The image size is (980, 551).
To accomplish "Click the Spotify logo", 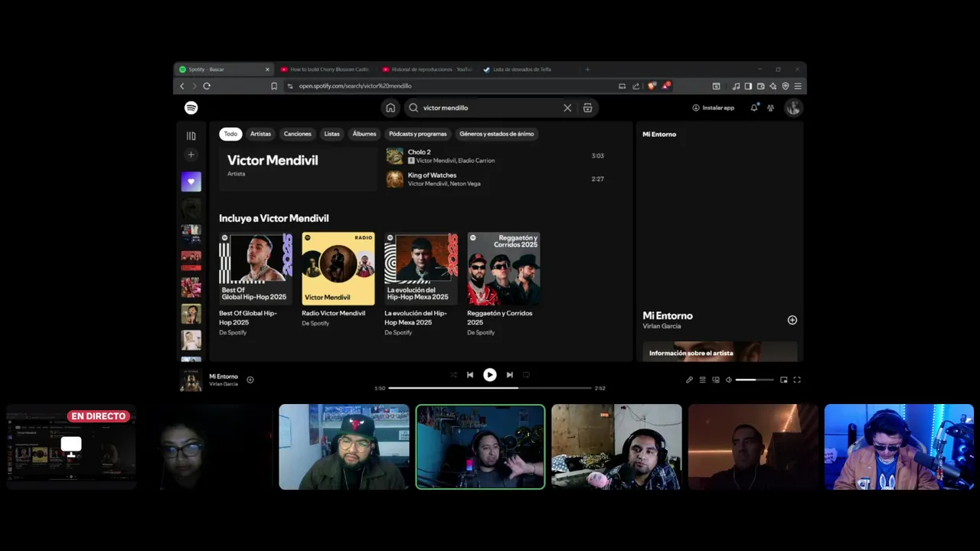I will click(x=191, y=108).
